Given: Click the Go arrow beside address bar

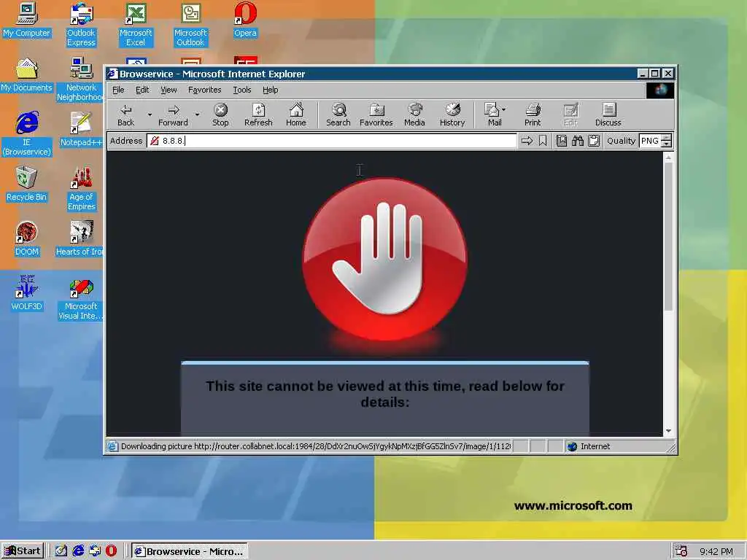Looking at the screenshot, I should click(527, 141).
